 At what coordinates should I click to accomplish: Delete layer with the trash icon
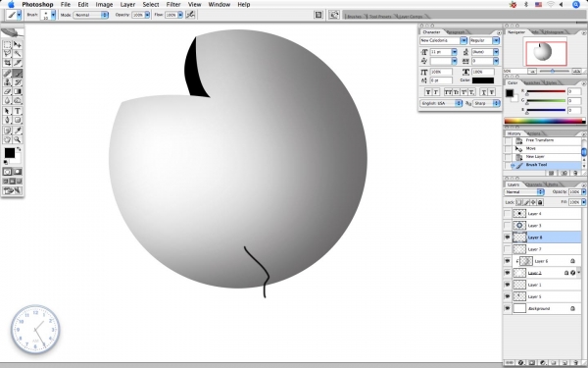[x=575, y=363]
